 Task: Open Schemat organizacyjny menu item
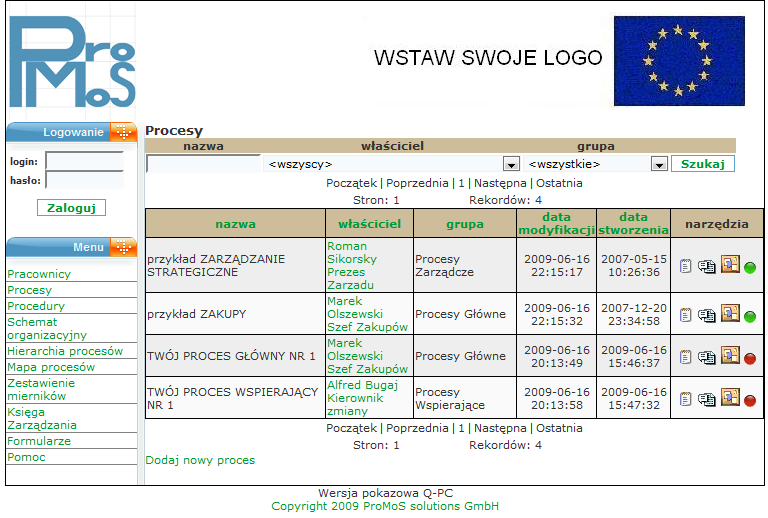point(47,329)
